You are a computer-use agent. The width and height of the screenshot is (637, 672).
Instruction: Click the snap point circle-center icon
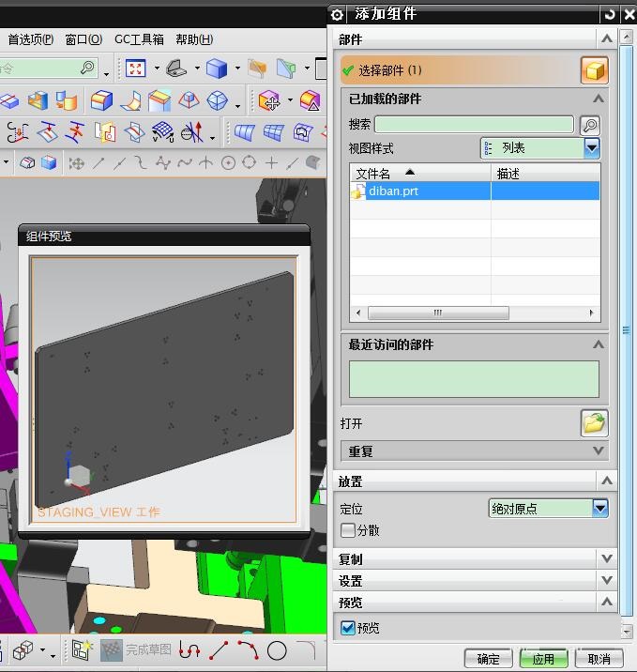(x=228, y=163)
